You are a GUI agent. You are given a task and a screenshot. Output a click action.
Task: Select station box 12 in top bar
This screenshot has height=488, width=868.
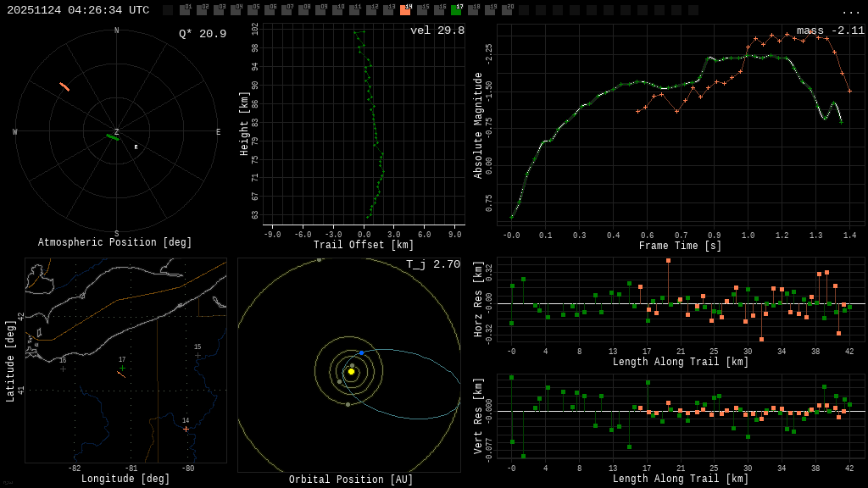371,10
